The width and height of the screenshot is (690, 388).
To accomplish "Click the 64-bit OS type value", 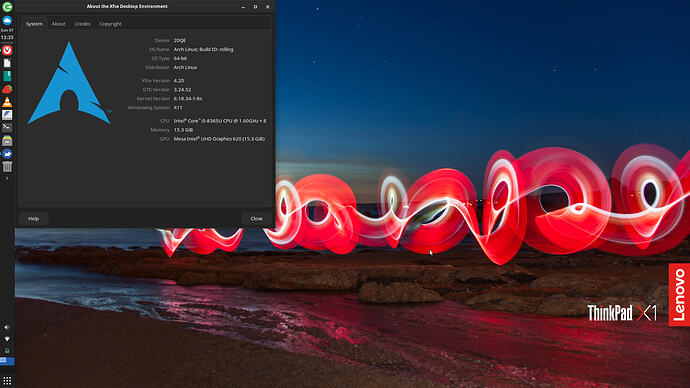I will (x=180, y=59).
